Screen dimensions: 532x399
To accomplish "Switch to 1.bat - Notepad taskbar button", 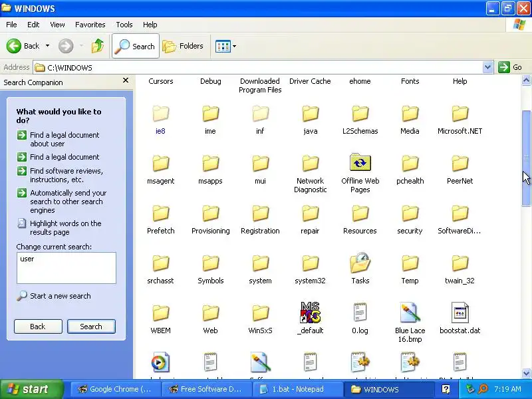I will point(297,389).
